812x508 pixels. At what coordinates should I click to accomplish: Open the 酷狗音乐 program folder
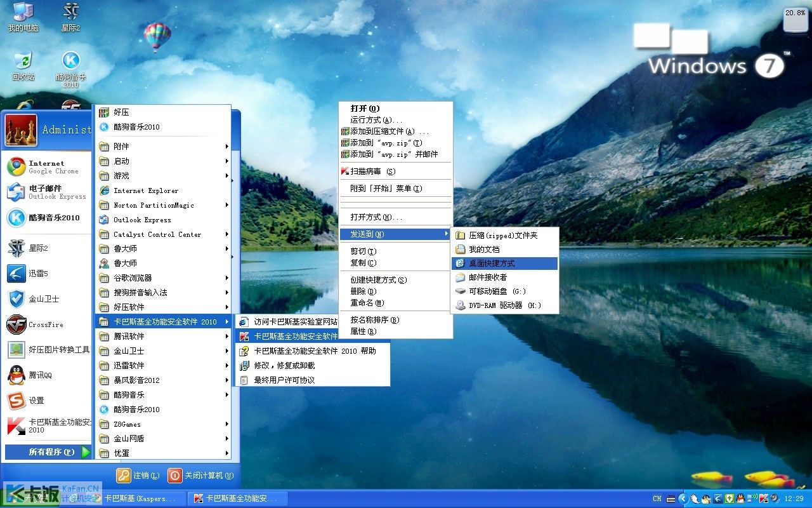[x=163, y=395]
